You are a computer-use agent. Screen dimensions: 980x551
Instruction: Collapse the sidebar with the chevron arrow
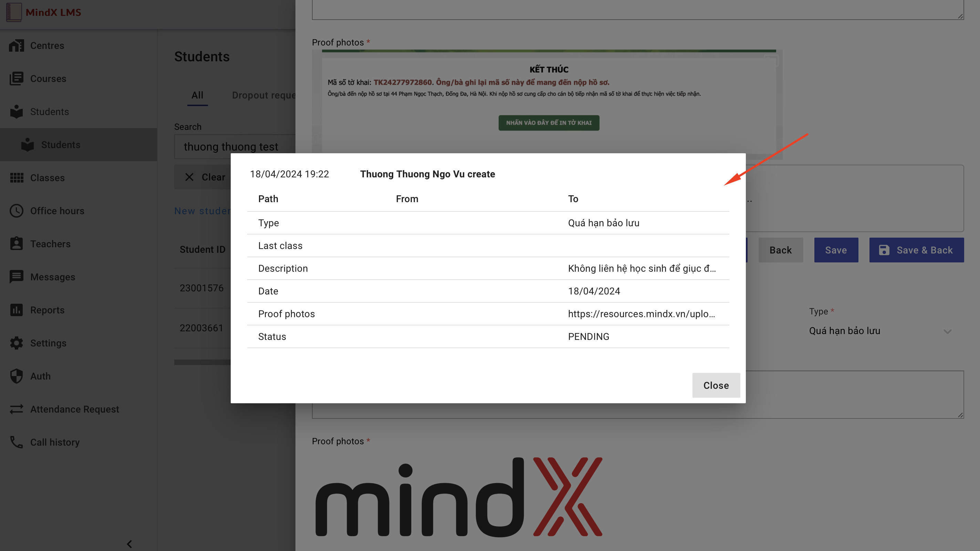click(x=129, y=544)
